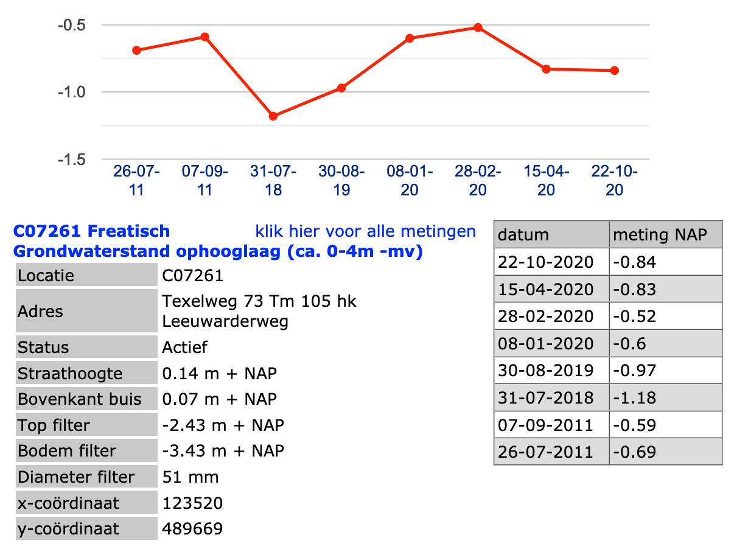751x560 pixels.
Task: Click the Adres label cell
Action: click(x=86, y=311)
